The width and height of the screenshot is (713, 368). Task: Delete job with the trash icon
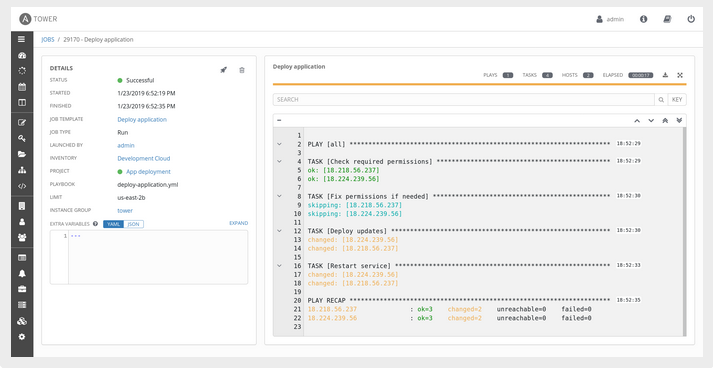[242, 70]
